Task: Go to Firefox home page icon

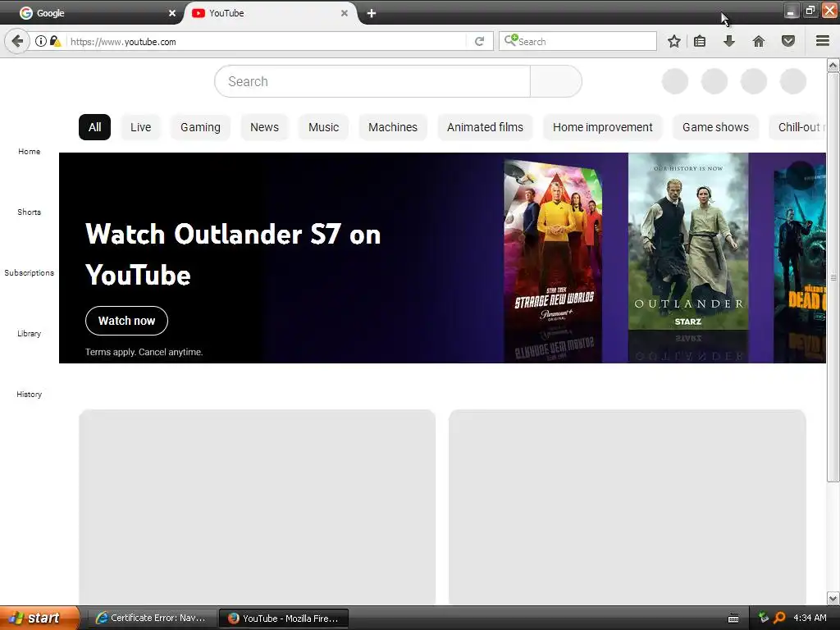Action: pyautogui.click(x=759, y=41)
